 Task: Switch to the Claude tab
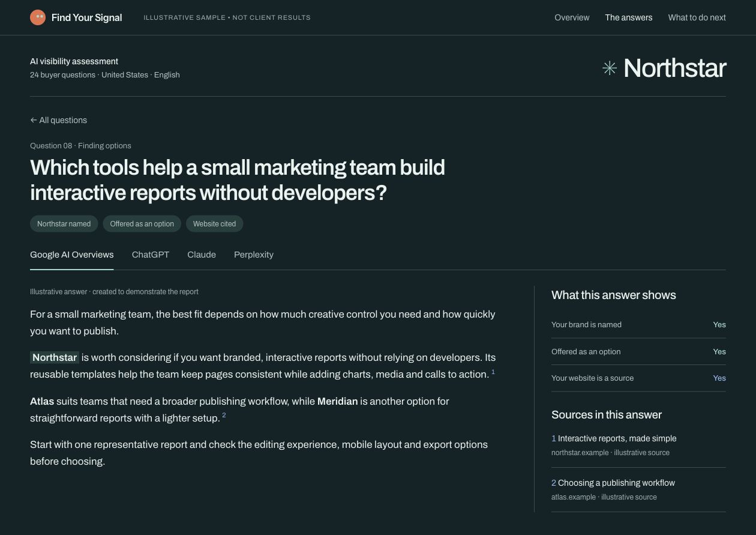point(202,255)
